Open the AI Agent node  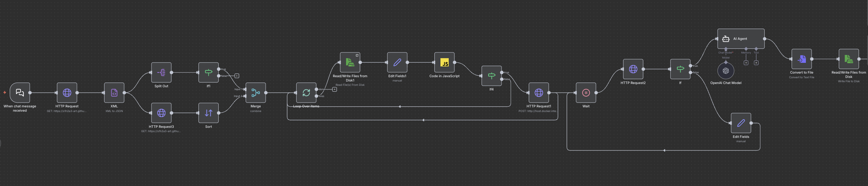pos(741,39)
